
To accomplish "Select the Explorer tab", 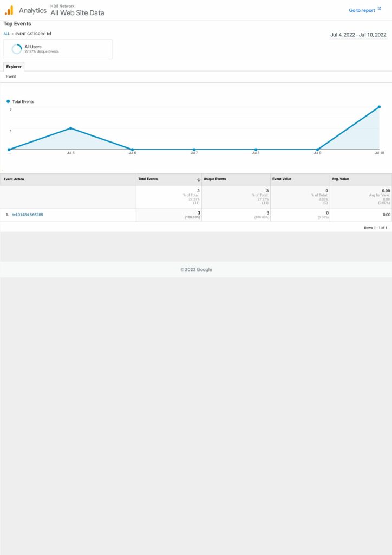I will coord(14,67).
